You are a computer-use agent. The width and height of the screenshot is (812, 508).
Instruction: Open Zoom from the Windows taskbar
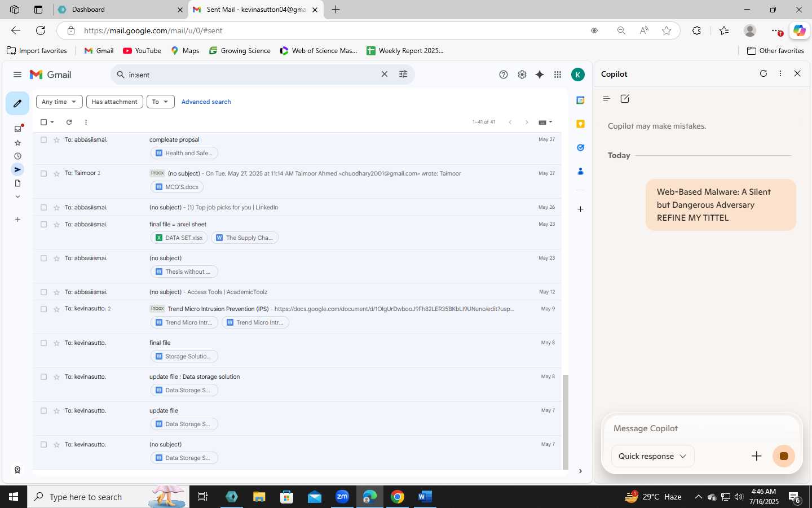point(342,497)
